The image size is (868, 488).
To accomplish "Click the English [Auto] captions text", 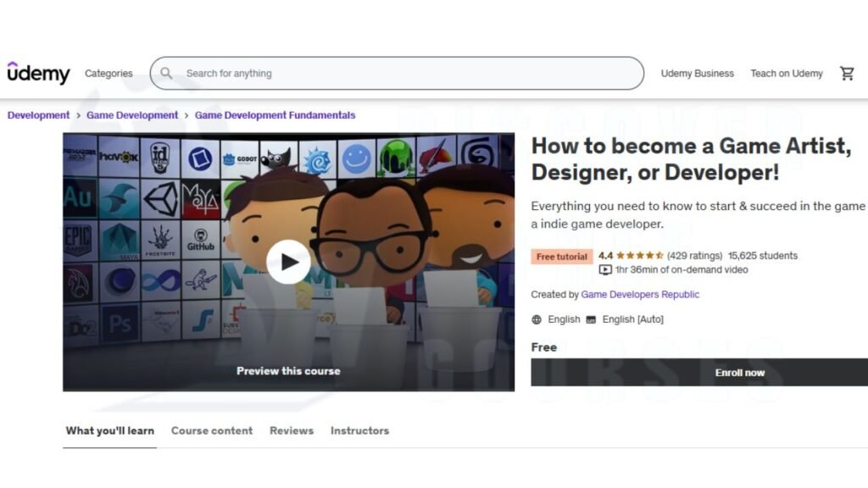I will (x=632, y=319).
